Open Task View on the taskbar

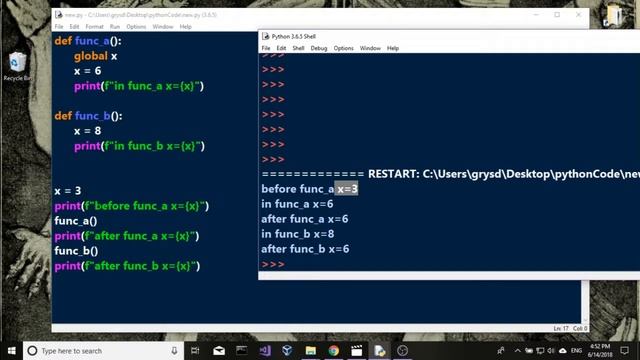pyautogui.click(x=195, y=351)
